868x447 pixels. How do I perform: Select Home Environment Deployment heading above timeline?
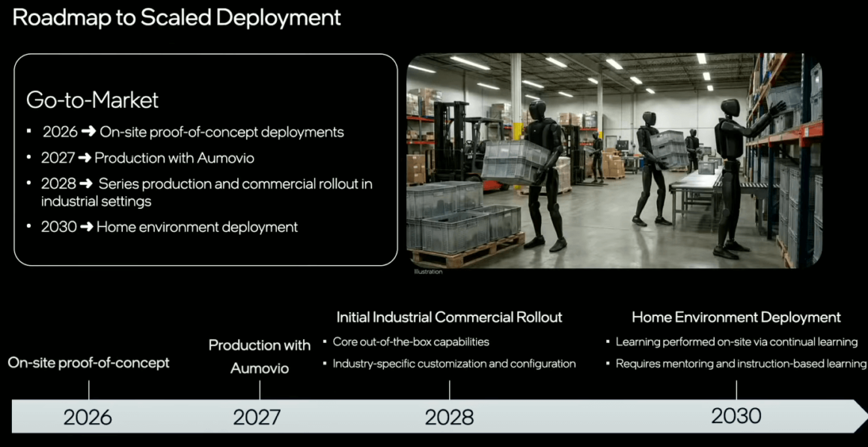pos(736,317)
